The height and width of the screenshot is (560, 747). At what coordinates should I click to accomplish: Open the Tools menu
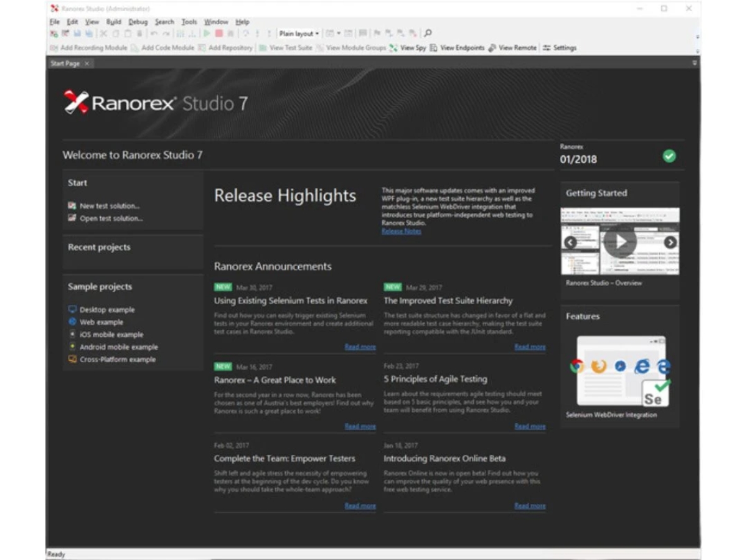189,22
